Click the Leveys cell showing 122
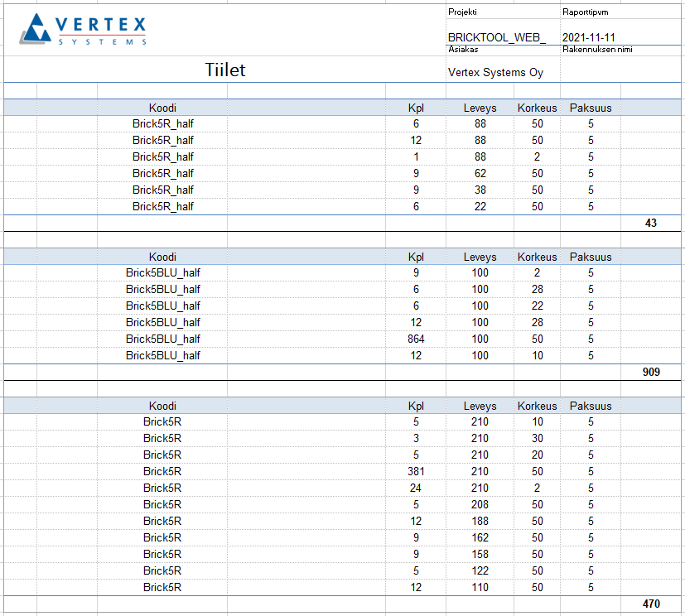The height and width of the screenshot is (616, 685). click(x=480, y=570)
